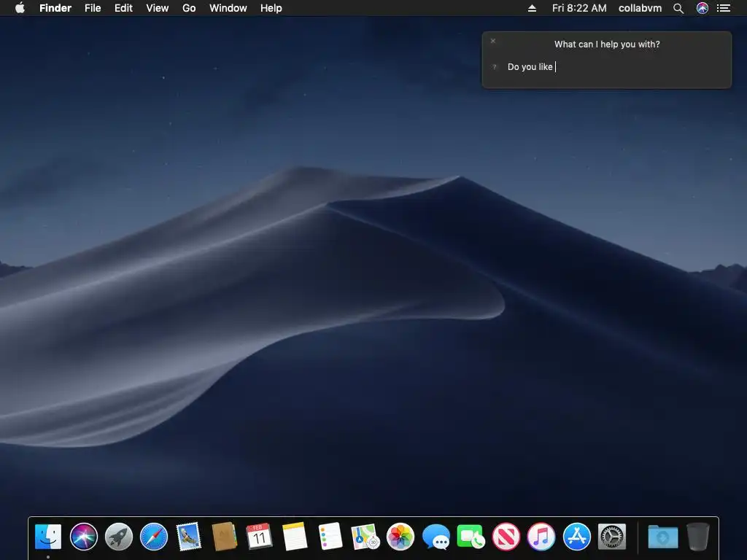Open Finder application menu
The width and height of the screenshot is (747, 560).
[x=55, y=8]
